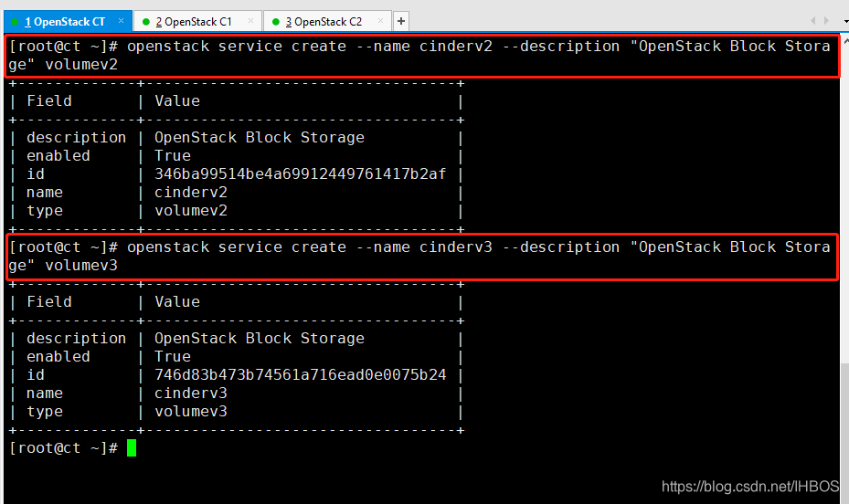The height and width of the screenshot is (504, 849).
Task: Click the vertical scrollbar thumb in terminal
Action: (x=844, y=433)
